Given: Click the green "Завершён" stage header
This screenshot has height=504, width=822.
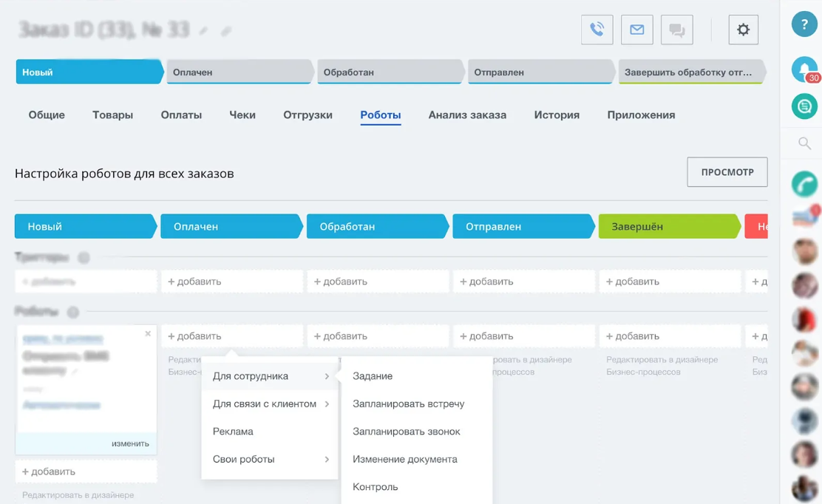Looking at the screenshot, I should coord(668,227).
